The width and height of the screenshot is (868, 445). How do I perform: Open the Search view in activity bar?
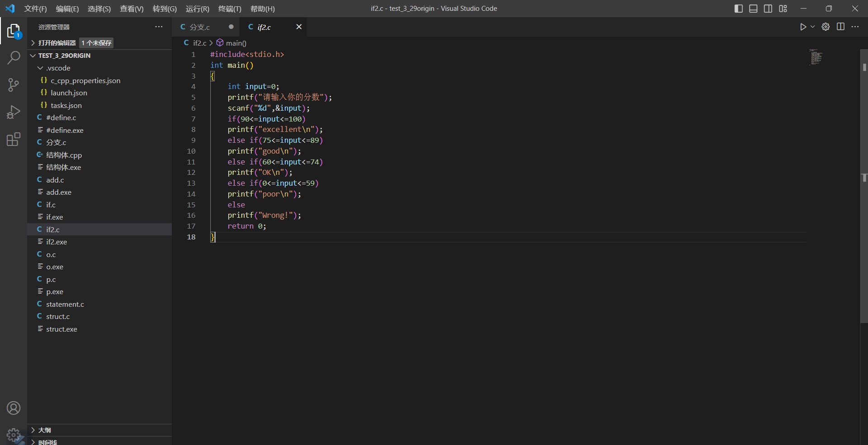tap(14, 58)
